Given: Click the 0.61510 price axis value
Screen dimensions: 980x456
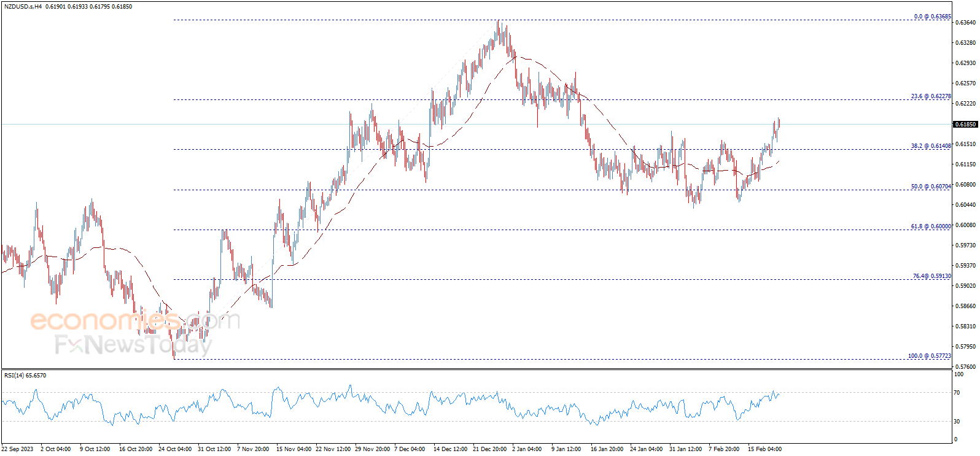Looking at the screenshot, I should [966, 144].
